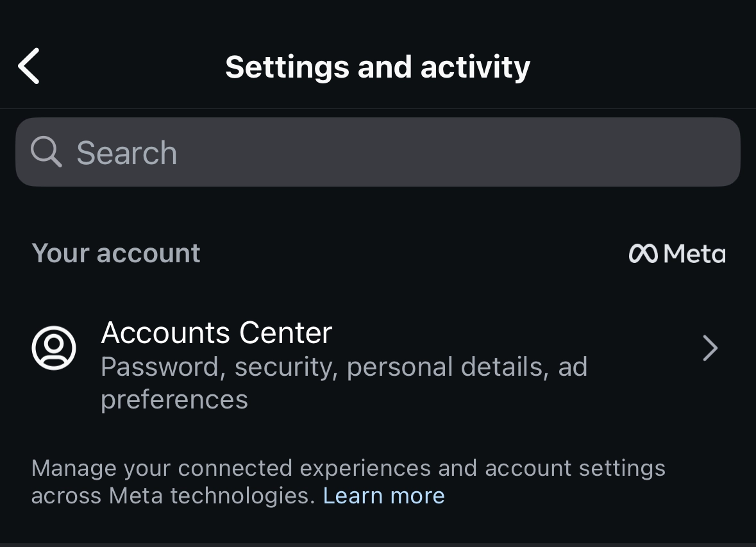Click the Meta infinity logo symbol
Image resolution: width=756 pixels, height=547 pixels.
pyautogui.click(x=643, y=254)
